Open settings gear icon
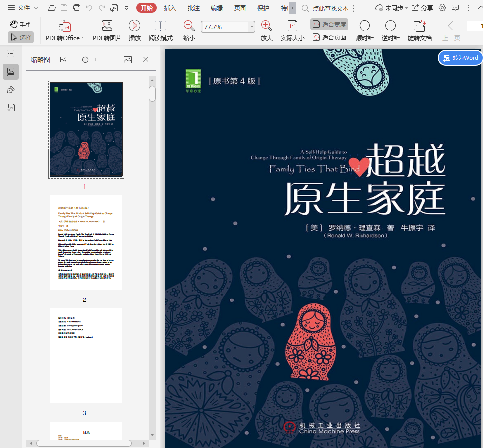This screenshot has width=483, height=448. coord(442,8)
